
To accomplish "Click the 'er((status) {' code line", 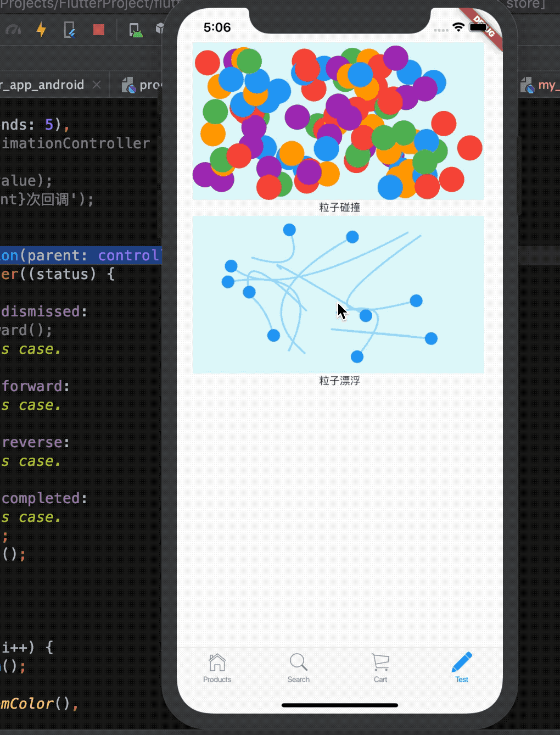I will coord(58,274).
